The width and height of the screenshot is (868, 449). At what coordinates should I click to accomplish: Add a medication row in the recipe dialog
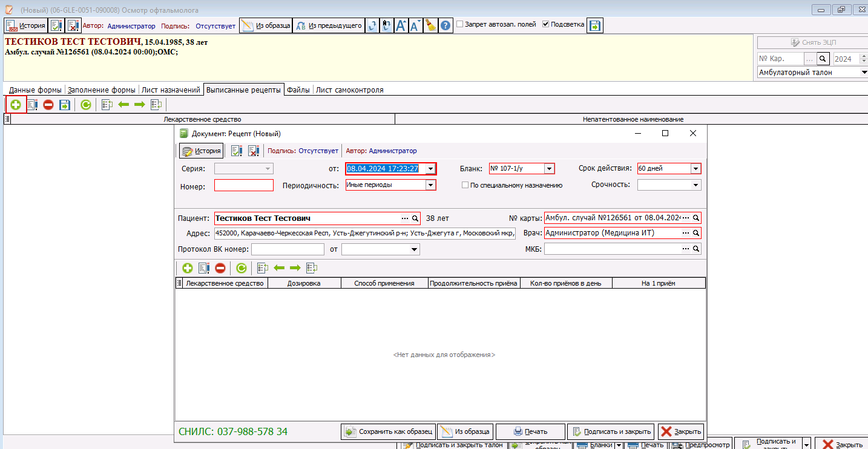(188, 268)
